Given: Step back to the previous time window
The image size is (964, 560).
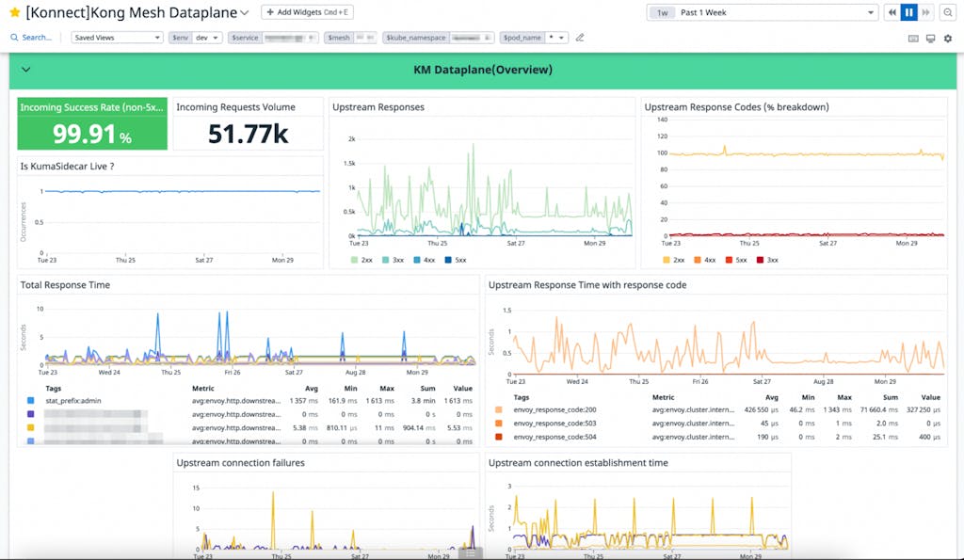Looking at the screenshot, I should (892, 12).
